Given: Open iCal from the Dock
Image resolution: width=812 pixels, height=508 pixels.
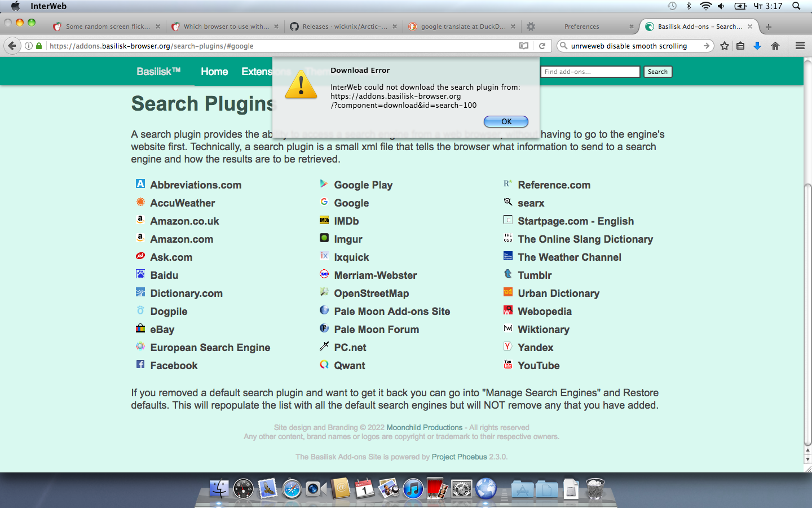Looking at the screenshot, I should [364, 488].
